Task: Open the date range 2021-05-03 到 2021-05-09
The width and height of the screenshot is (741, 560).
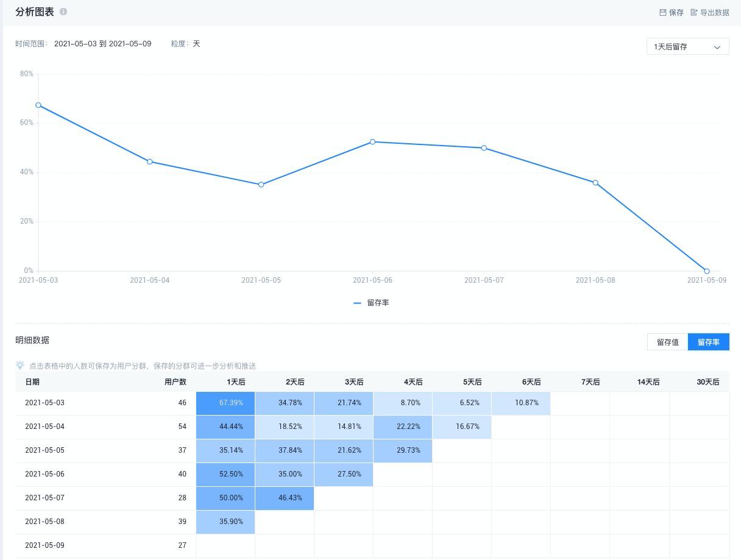Action: coord(102,44)
